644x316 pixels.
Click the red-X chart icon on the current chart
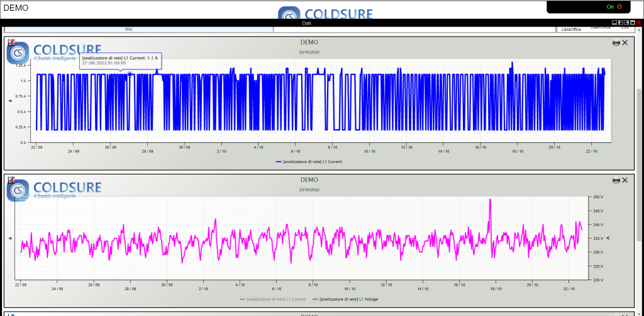pos(11,42)
